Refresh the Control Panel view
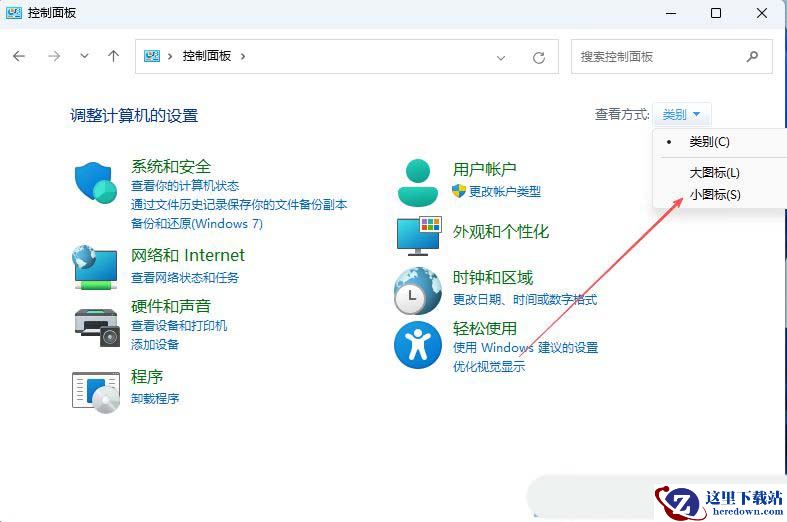The width and height of the screenshot is (787, 522). [x=539, y=57]
